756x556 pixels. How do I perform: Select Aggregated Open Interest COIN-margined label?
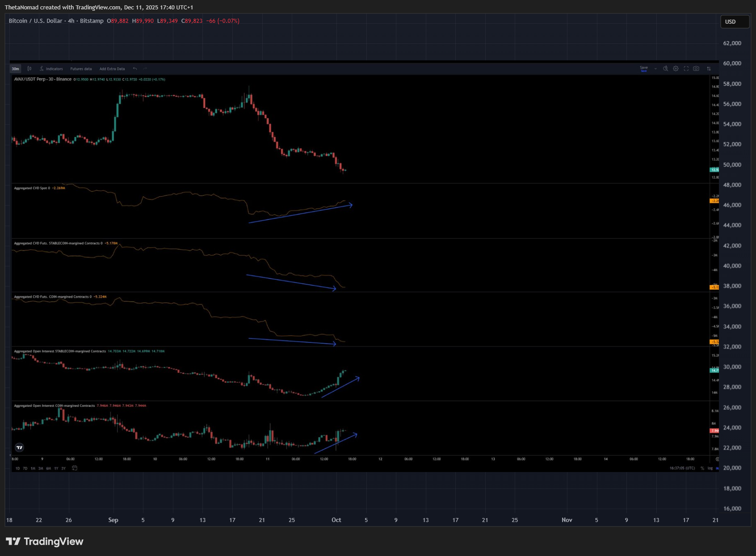[x=55, y=406]
